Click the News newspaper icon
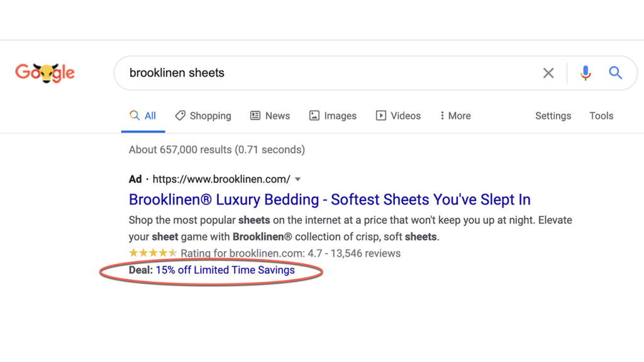Screen dimensions: 644x362 click(255, 116)
